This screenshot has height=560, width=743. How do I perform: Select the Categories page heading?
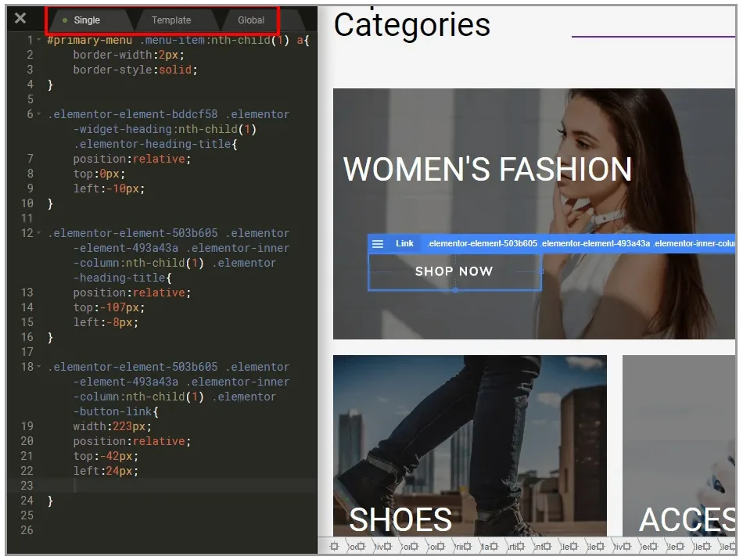pos(411,24)
